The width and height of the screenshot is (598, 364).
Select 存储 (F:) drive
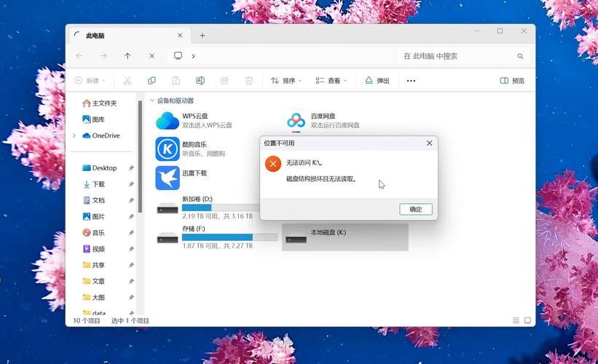point(168,237)
